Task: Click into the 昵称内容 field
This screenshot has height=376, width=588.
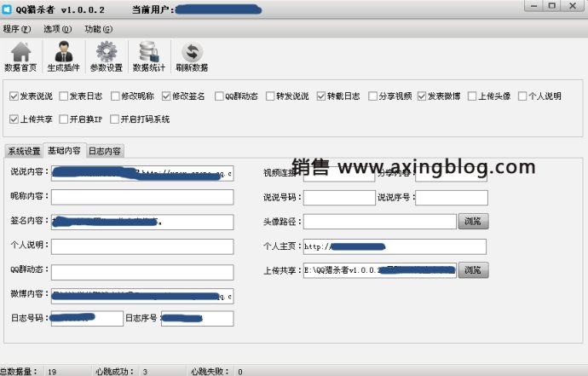Action: tap(142, 198)
